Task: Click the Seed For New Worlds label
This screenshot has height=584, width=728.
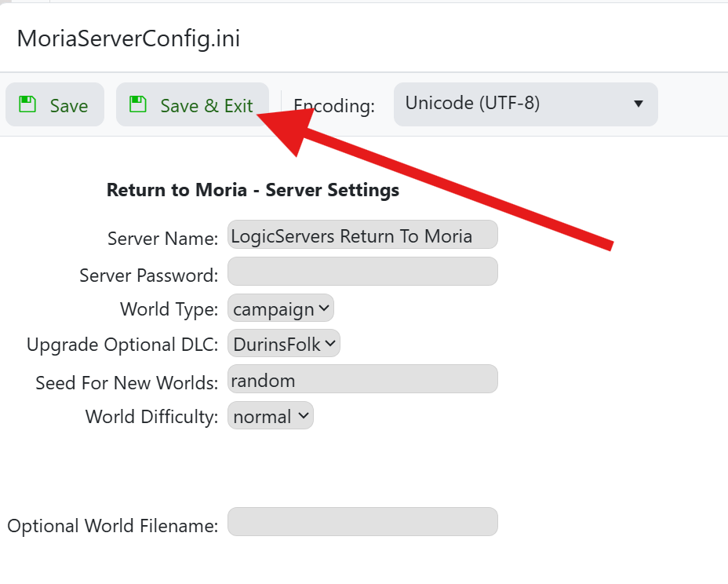Action: point(126,383)
